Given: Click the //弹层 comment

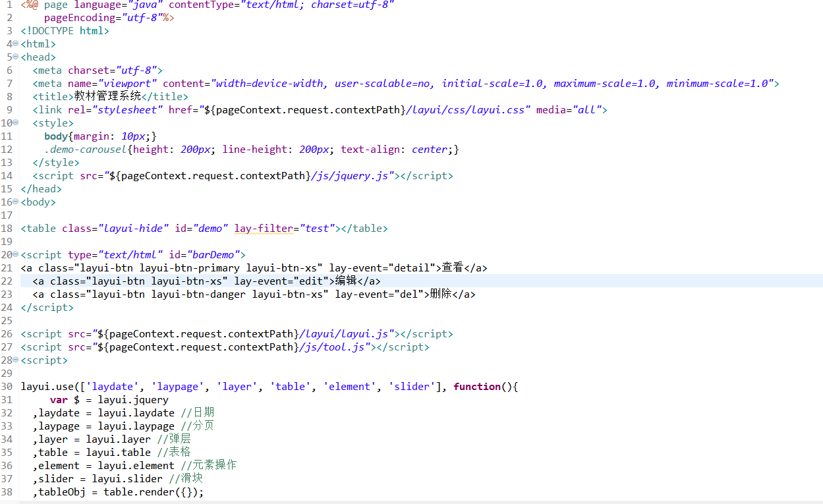Looking at the screenshot, I should point(174,439).
